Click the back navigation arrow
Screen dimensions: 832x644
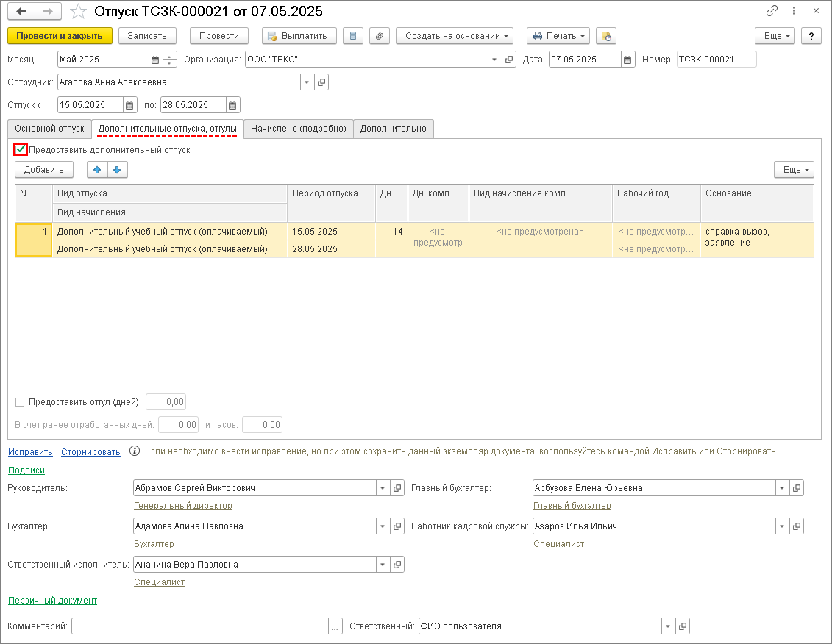[21, 12]
